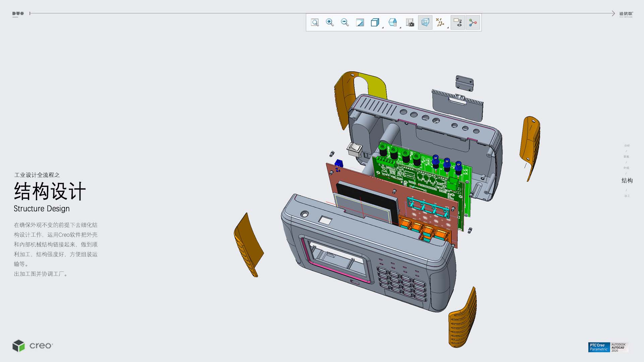
Task: Expand the Saved Orientations dropdown arrow
Action: (x=400, y=27)
